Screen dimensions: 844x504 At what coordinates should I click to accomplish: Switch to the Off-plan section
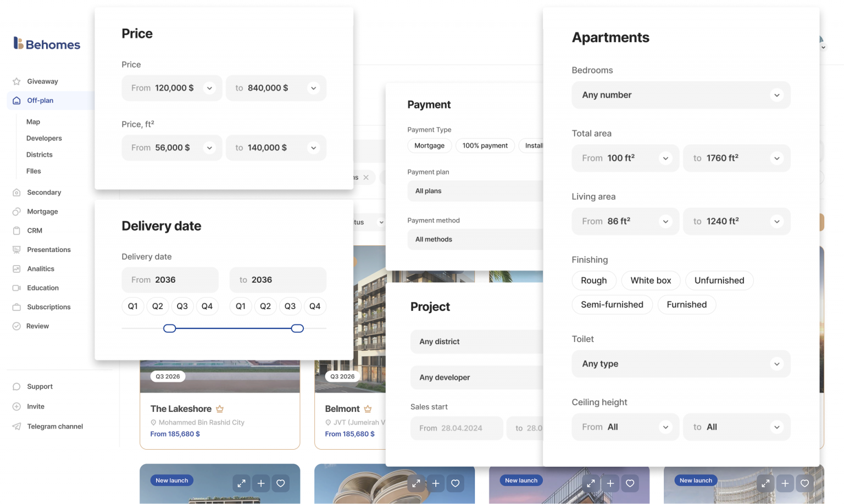(x=40, y=100)
